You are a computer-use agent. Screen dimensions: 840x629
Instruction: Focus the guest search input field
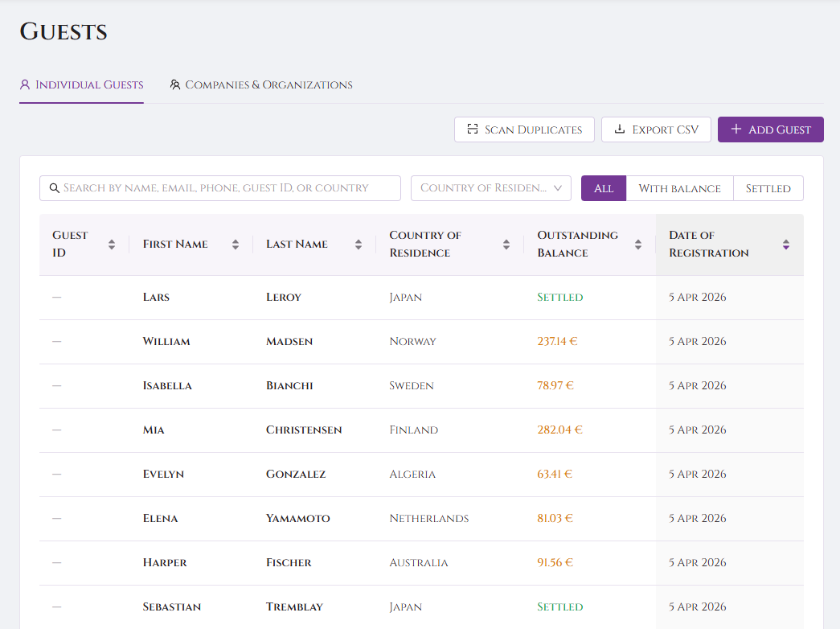tap(229, 188)
